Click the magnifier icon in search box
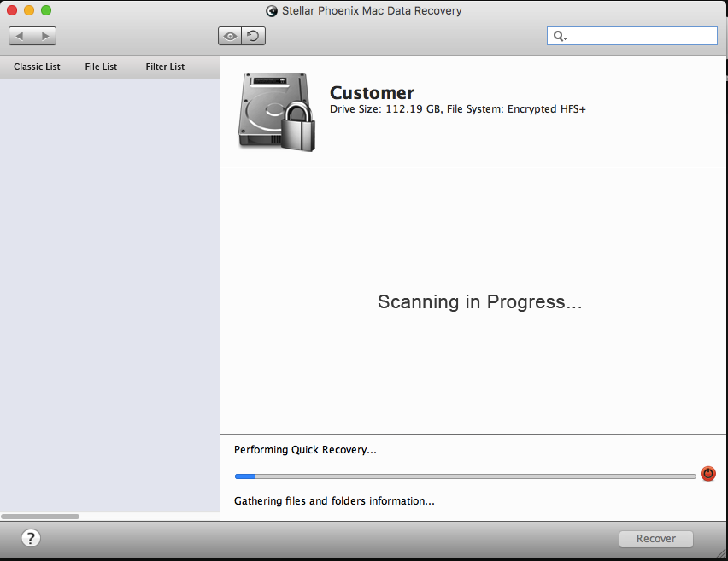The height and width of the screenshot is (561, 728). click(560, 36)
